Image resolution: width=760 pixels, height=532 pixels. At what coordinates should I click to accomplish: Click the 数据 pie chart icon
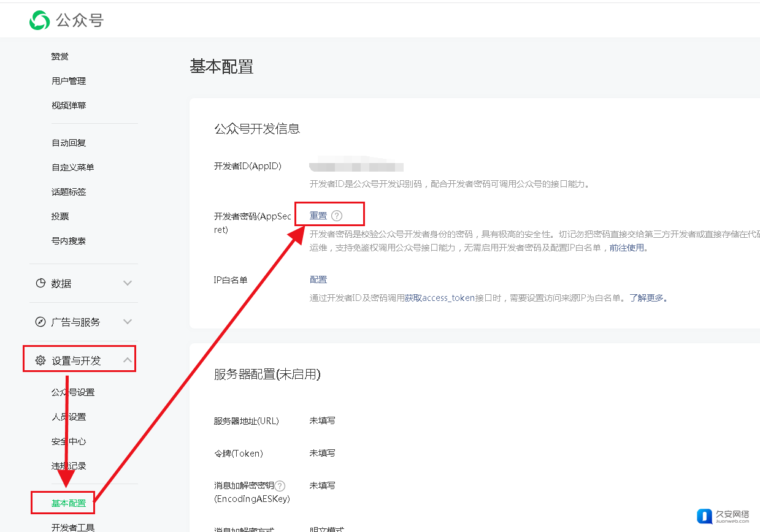pyautogui.click(x=40, y=283)
